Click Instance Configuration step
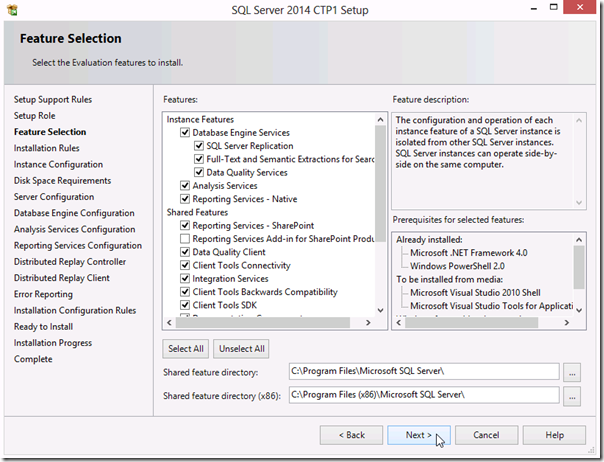604x462 pixels. point(58,164)
